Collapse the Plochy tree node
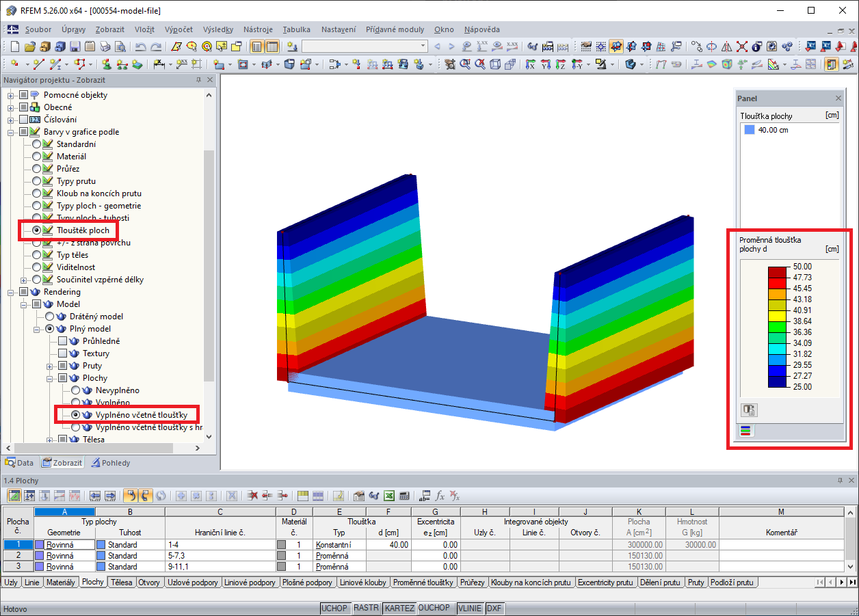This screenshot has width=859, height=616. [50, 378]
